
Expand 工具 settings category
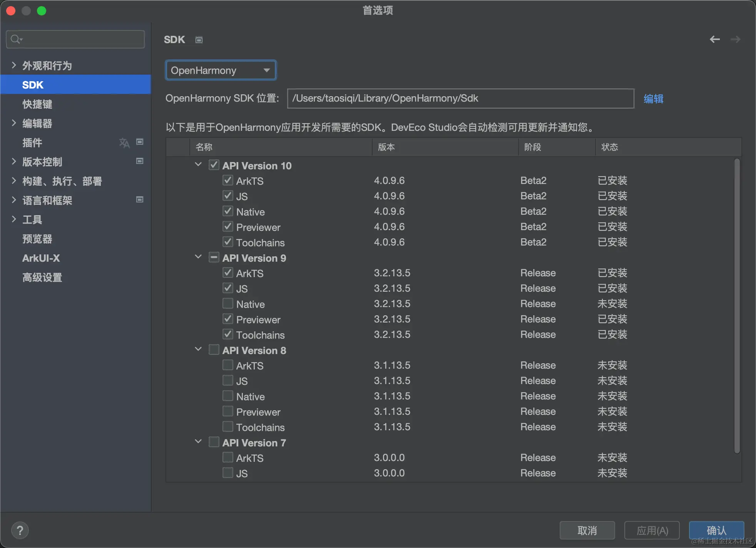14,219
